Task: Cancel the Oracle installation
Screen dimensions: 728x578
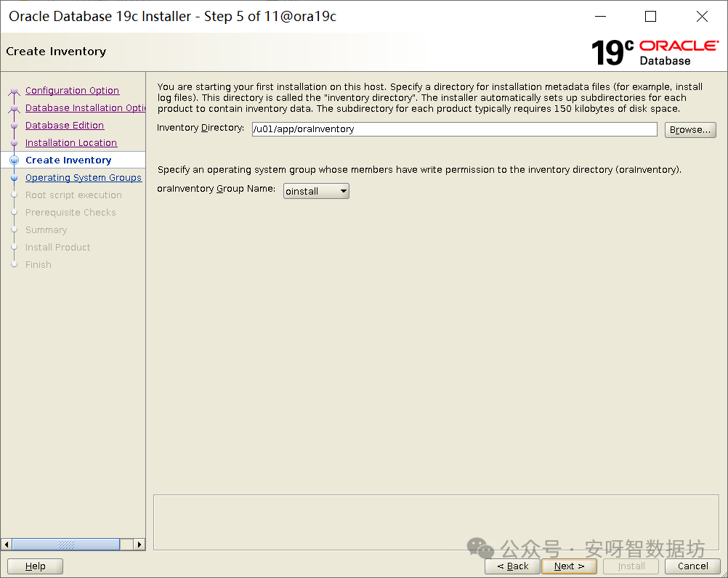Action: [692, 566]
